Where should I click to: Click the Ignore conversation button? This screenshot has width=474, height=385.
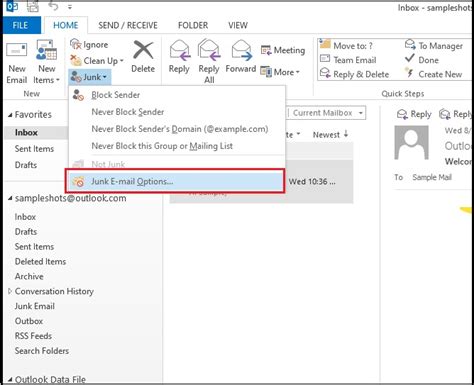(89, 44)
